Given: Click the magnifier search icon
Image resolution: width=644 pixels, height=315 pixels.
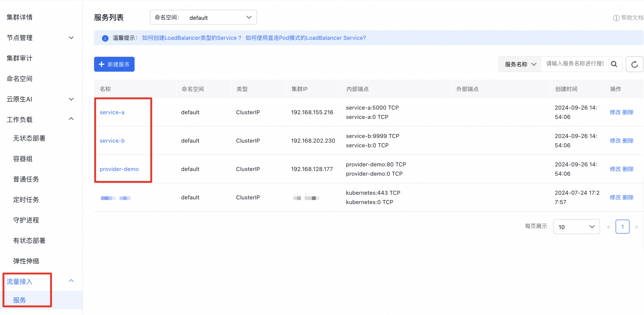Looking at the screenshot, I should (614, 64).
